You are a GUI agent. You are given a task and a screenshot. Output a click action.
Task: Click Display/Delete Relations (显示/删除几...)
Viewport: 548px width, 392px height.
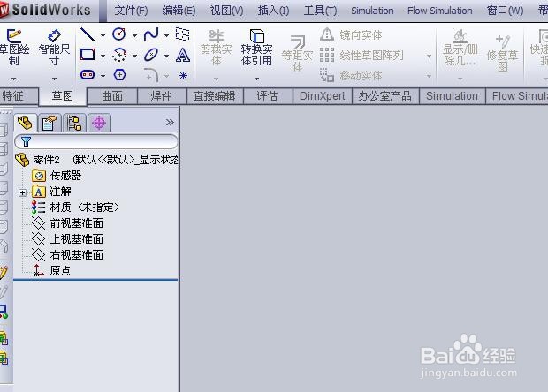tap(460, 48)
